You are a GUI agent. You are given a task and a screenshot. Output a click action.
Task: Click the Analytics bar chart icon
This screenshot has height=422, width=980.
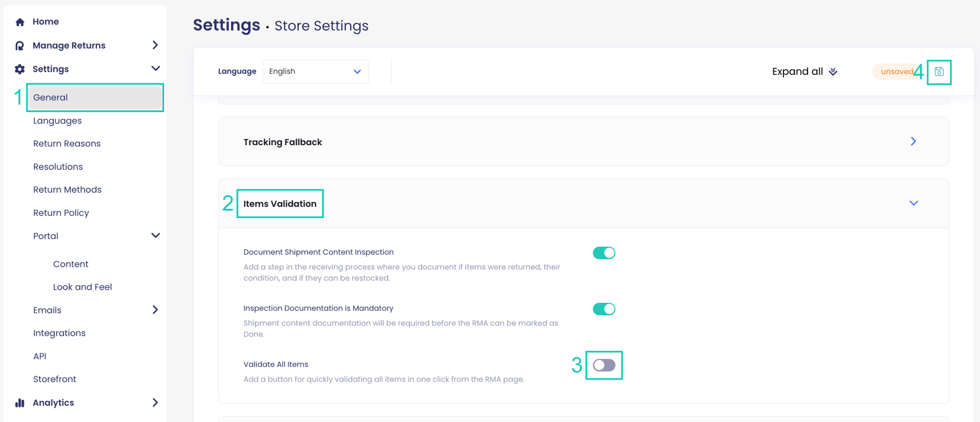(20, 403)
